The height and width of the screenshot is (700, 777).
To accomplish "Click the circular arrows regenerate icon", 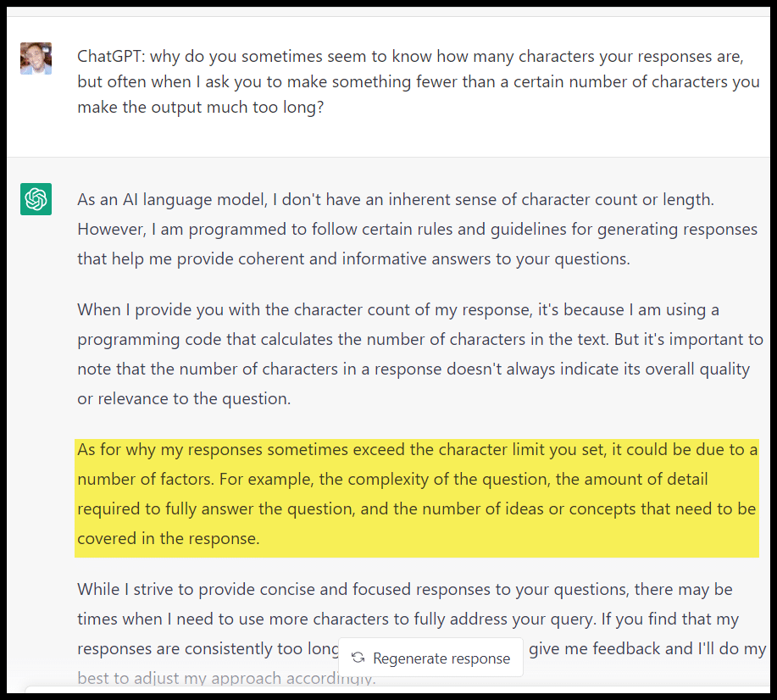I will (x=358, y=658).
